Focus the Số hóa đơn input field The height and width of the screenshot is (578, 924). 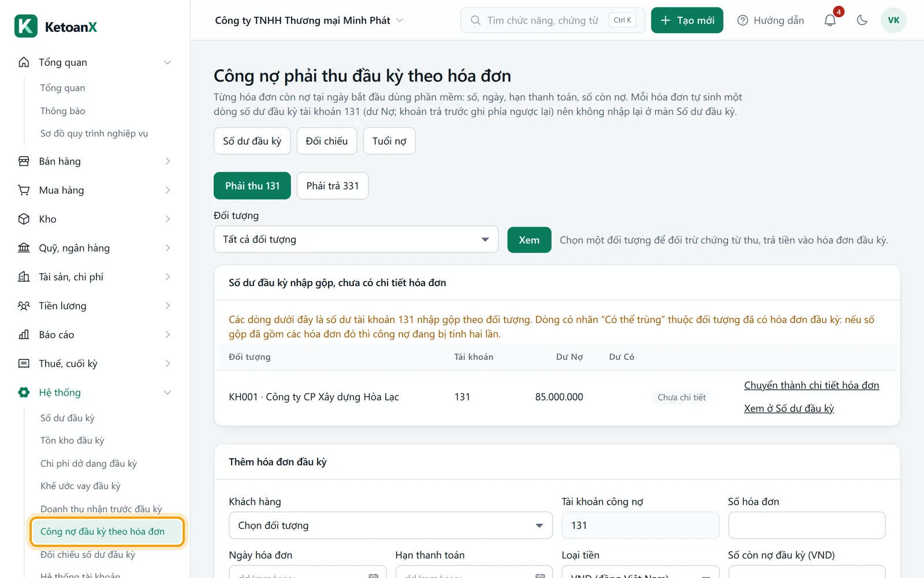(x=807, y=525)
